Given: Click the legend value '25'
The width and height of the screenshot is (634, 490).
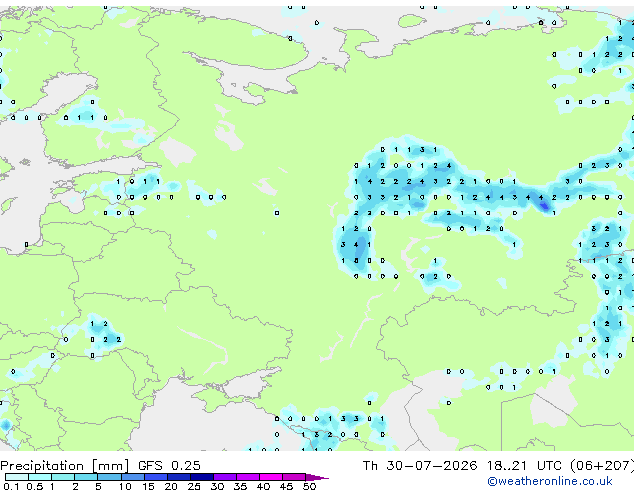Looking at the screenshot, I should (x=194, y=486).
